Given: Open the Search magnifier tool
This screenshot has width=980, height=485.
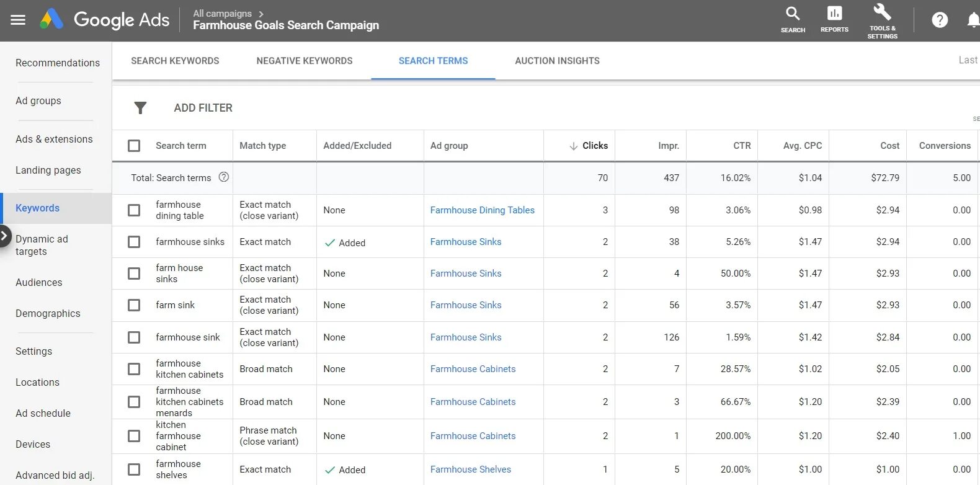Looking at the screenshot, I should point(793,20).
